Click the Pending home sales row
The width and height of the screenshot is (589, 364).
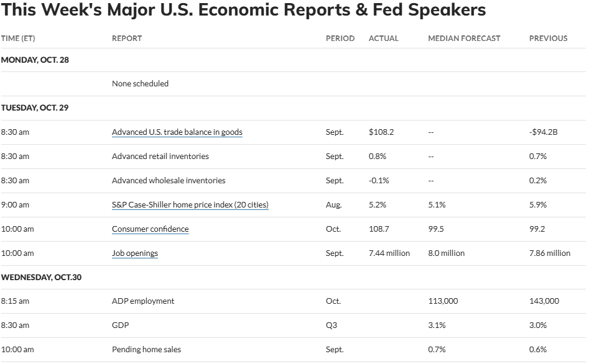[x=294, y=350]
